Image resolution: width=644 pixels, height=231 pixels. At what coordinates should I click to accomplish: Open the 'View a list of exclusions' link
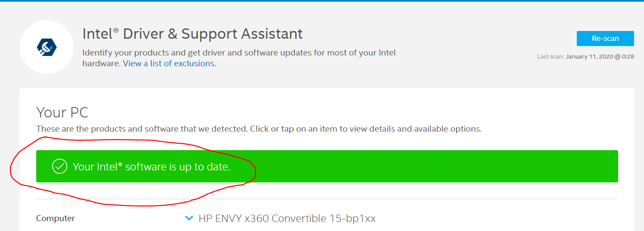pos(169,64)
